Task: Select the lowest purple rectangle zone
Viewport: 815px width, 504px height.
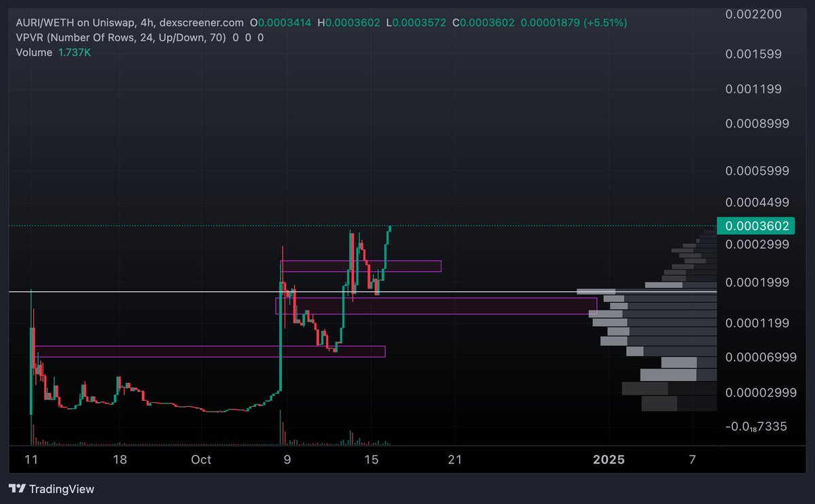Action: [210, 351]
